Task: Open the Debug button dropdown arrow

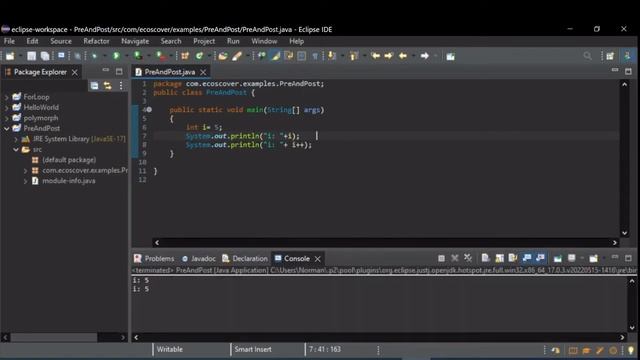Action: [104, 56]
